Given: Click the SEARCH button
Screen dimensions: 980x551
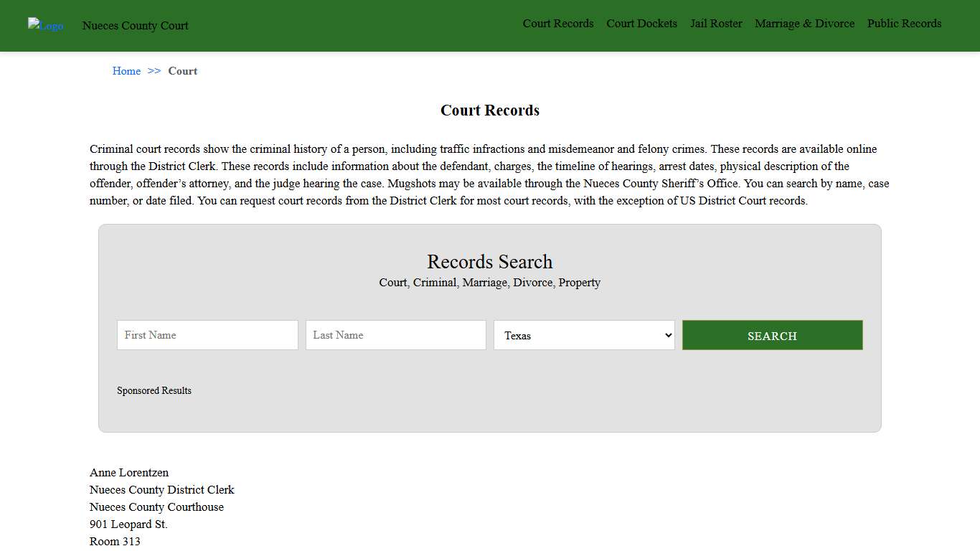Looking at the screenshot, I should [x=772, y=335].
